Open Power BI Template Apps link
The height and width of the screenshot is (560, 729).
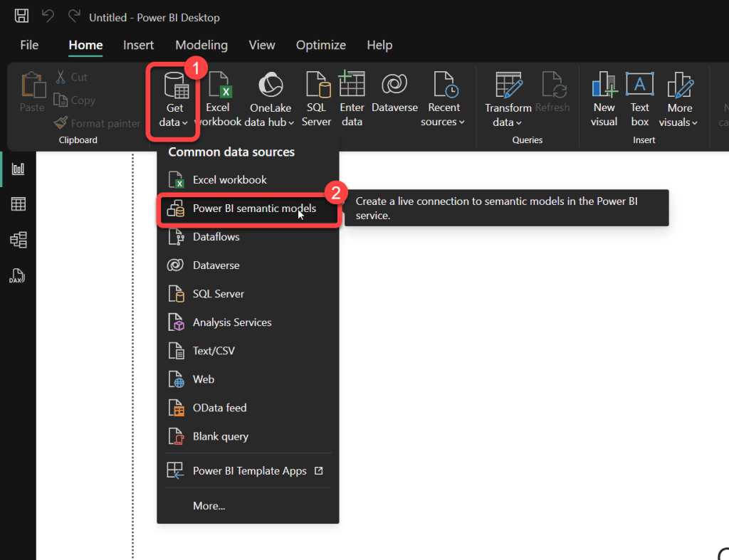coord(248,471)
